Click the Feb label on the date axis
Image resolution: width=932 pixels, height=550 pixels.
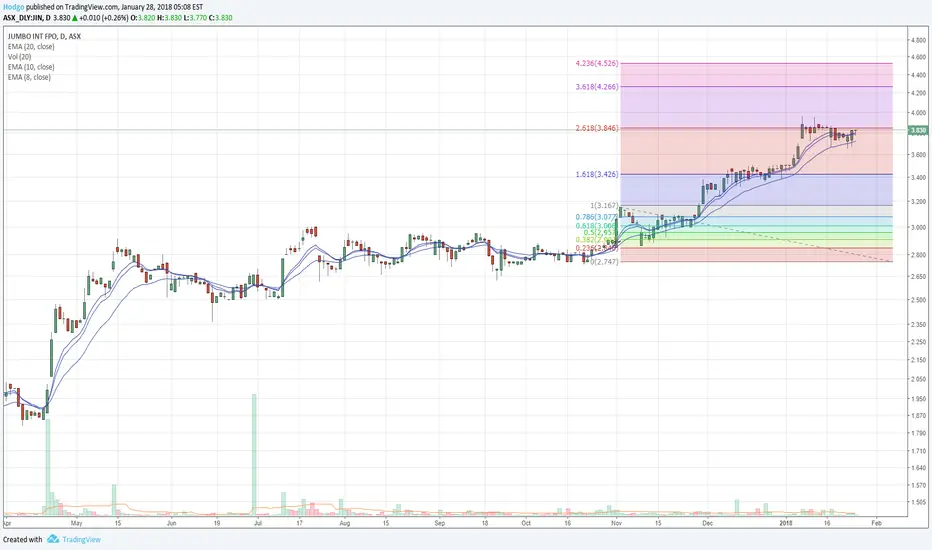876,523
